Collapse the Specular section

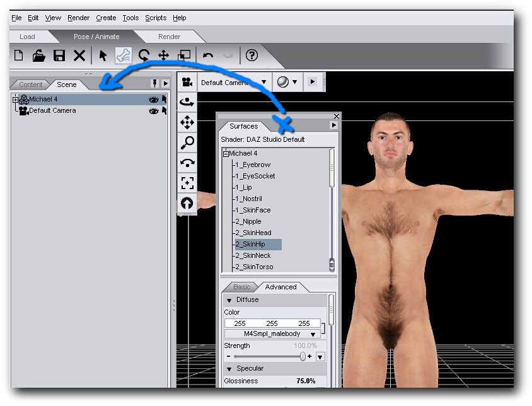(x=229, y=369)
